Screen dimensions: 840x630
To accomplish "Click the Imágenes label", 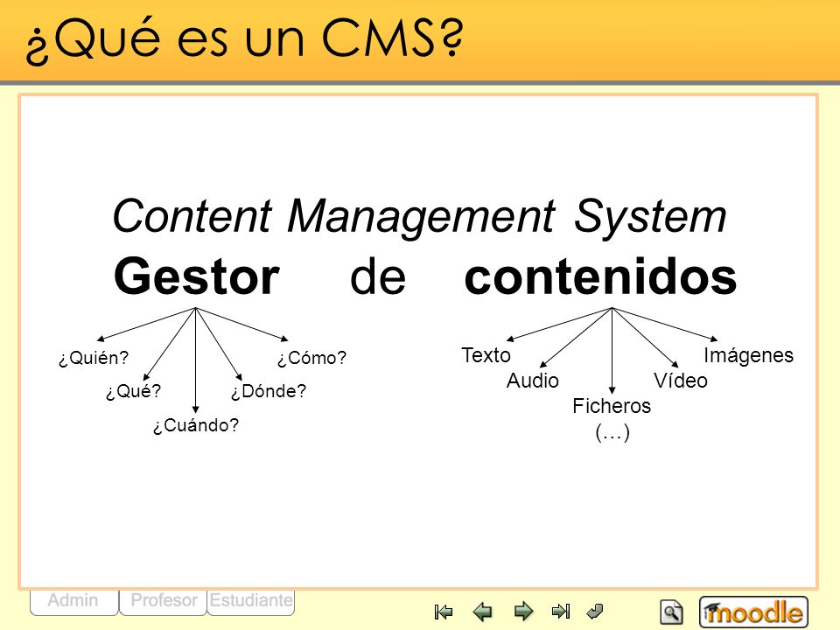I will [748, 356].
